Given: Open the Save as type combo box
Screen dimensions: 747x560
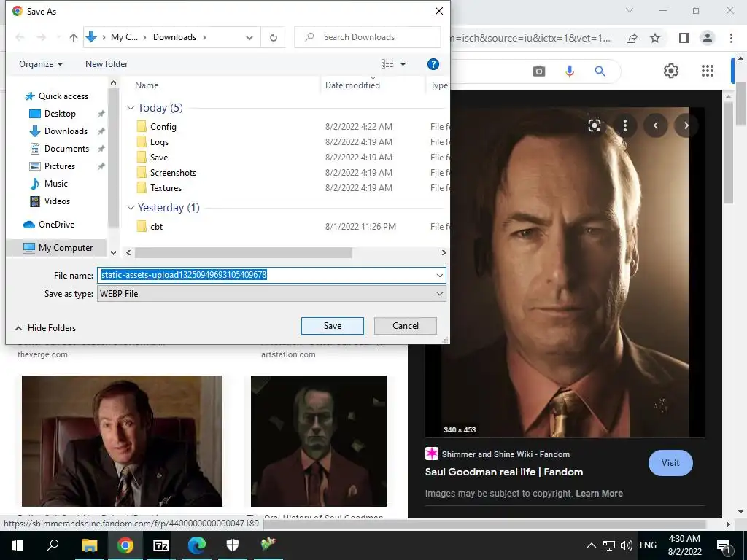Looking at the screenshot, I should click(271, 294).
